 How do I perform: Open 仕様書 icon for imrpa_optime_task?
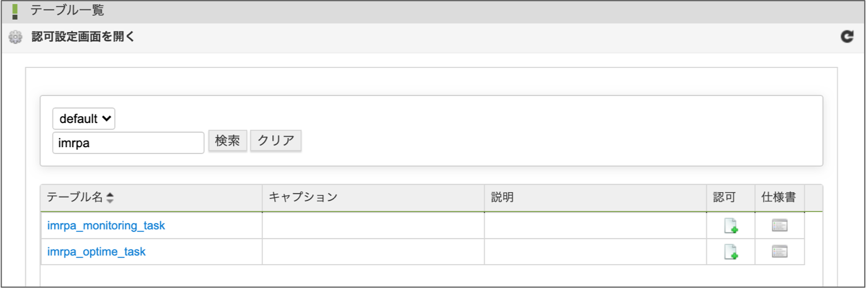coord(779,252)
